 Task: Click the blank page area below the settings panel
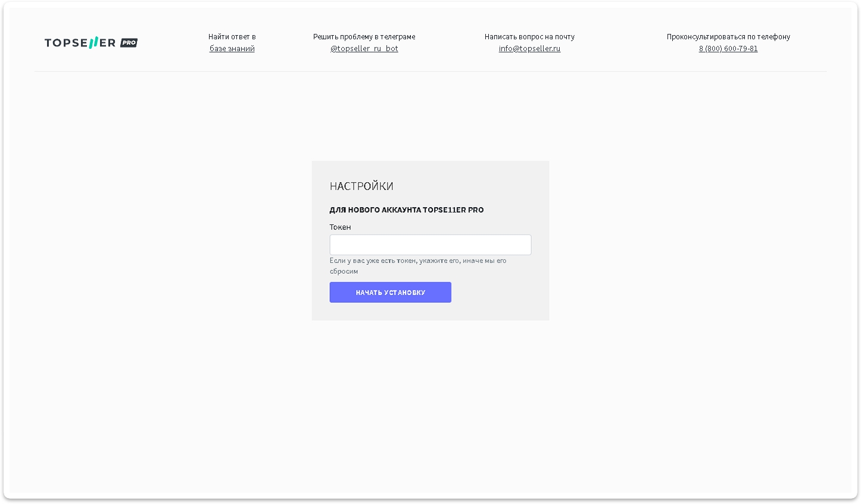pos(430,405)
